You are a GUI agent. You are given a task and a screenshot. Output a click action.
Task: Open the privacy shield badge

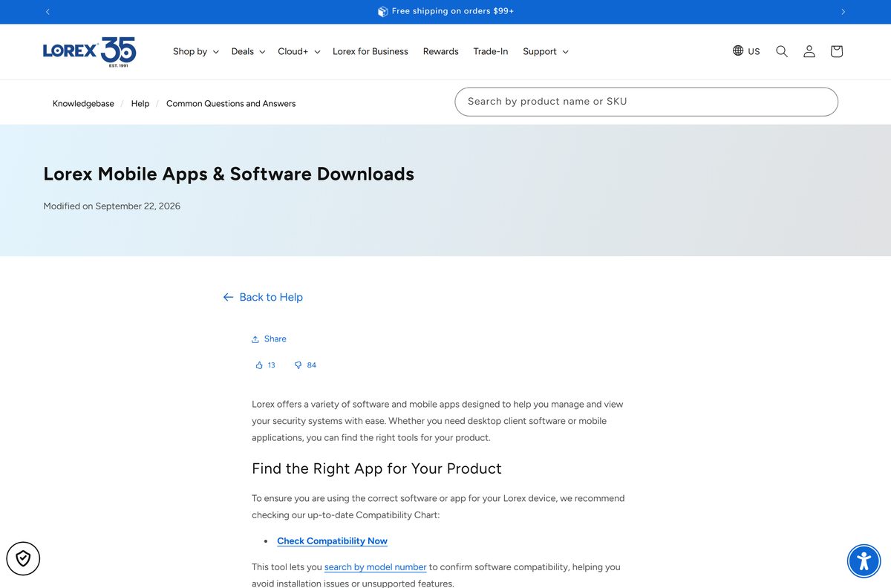coord(23,558)
